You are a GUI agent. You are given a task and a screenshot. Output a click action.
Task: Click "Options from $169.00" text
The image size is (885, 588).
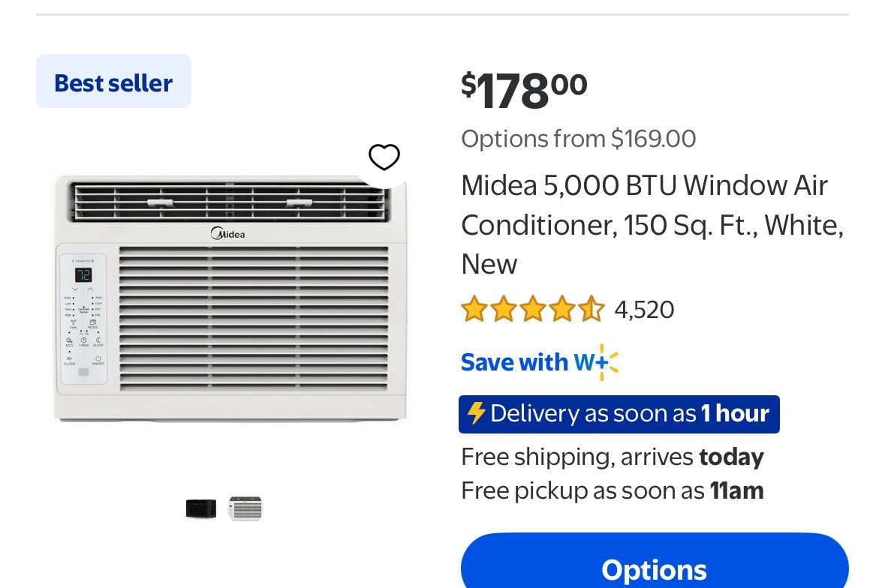click(578, 139)
